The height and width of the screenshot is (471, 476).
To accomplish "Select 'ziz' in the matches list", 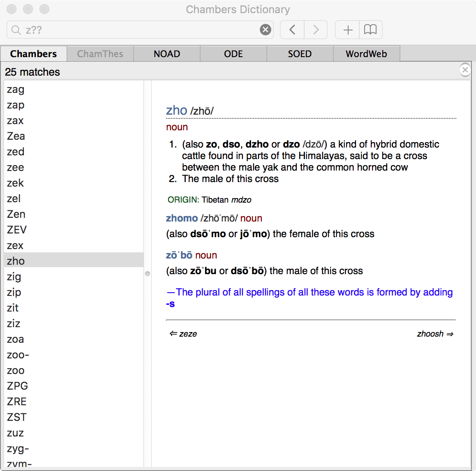I will [74, 323].
